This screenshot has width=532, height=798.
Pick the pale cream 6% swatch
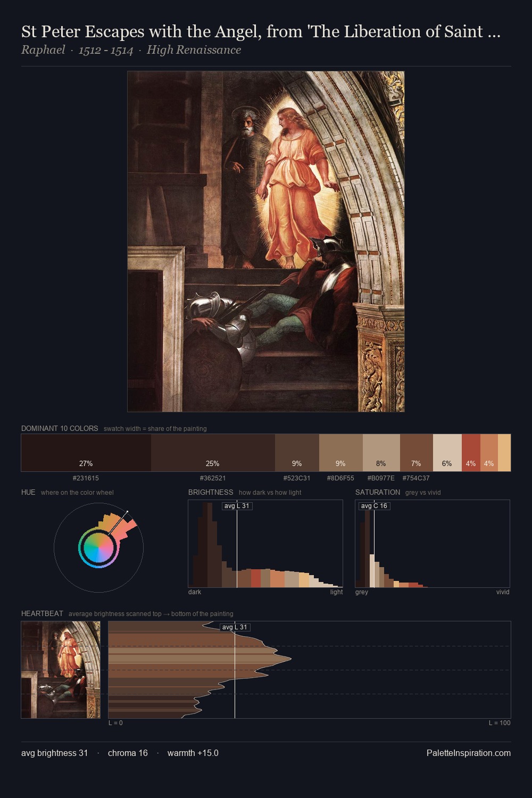[447, 453]
